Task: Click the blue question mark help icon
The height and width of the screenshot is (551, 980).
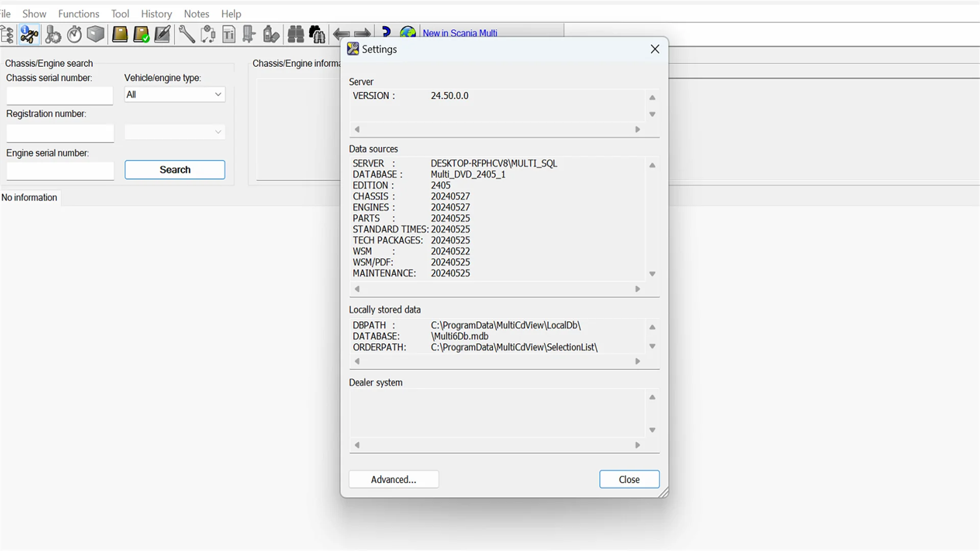Action: tap(386, 32)
